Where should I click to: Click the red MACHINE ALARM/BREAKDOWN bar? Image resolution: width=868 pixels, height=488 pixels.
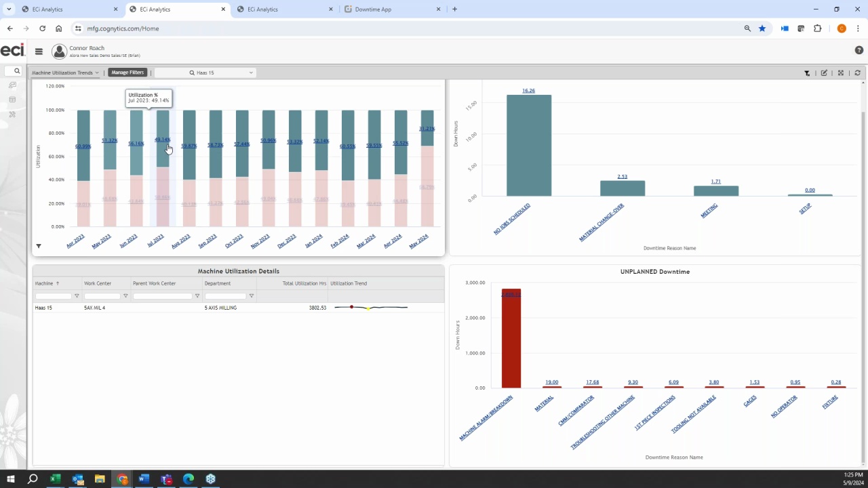pyautogui.click(x=511, y=338)
